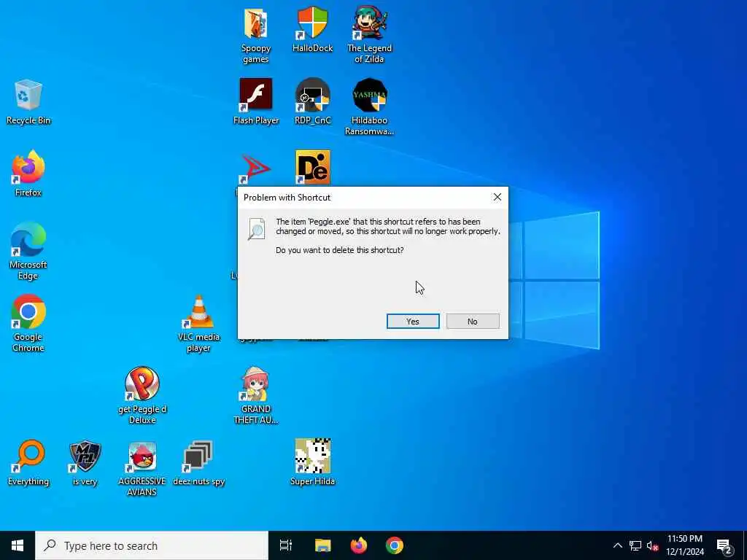
Task: Launch Chrome from the taskbar
Action: [395, 545]
